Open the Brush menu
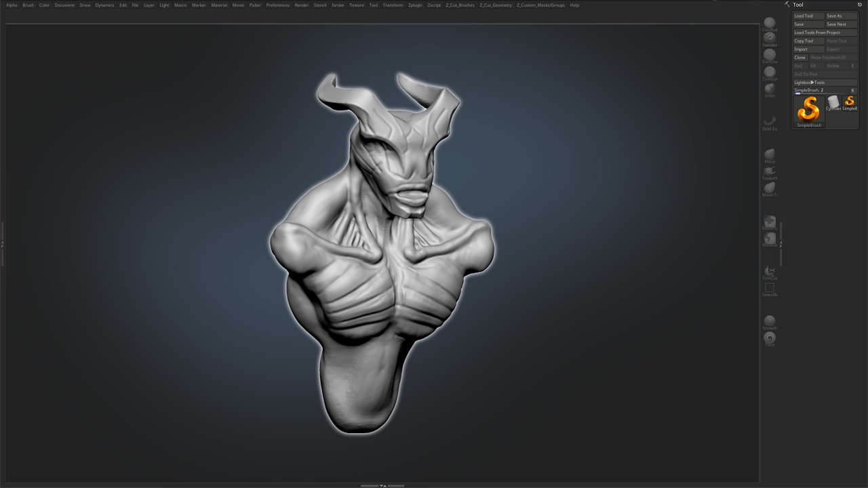The height and width of the screenshot is (488, 868). click(x=28, y=5)
